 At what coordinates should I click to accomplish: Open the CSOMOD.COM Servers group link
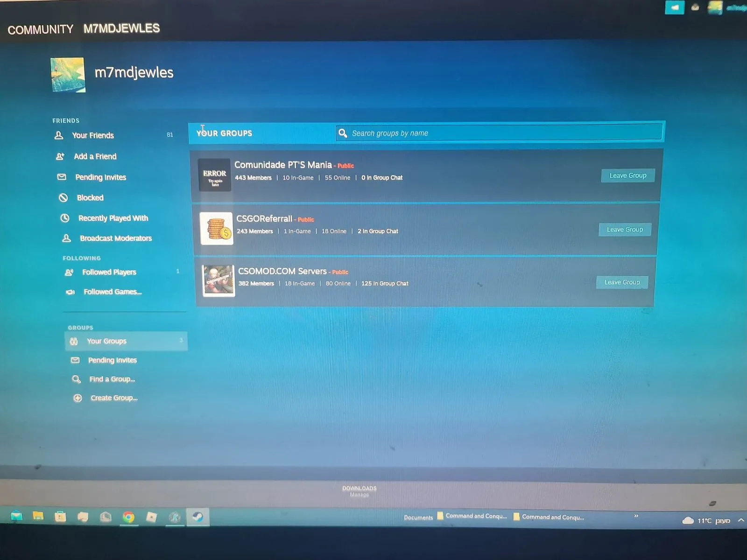point(282,271)
